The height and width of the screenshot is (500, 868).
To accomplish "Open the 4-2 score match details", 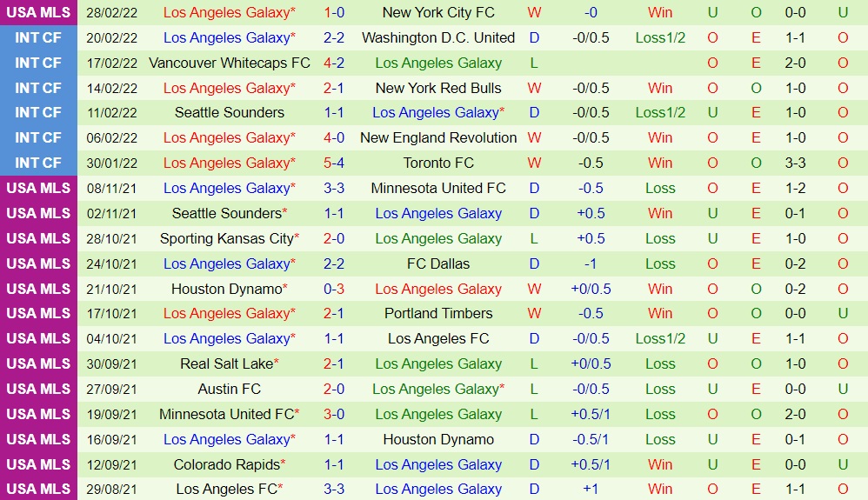I will coord(334,63).
